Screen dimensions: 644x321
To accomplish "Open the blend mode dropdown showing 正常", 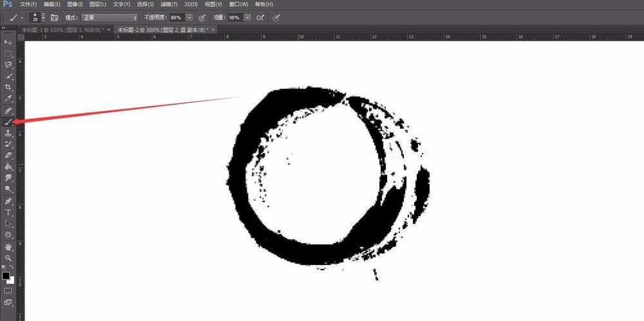I will 109,17.
